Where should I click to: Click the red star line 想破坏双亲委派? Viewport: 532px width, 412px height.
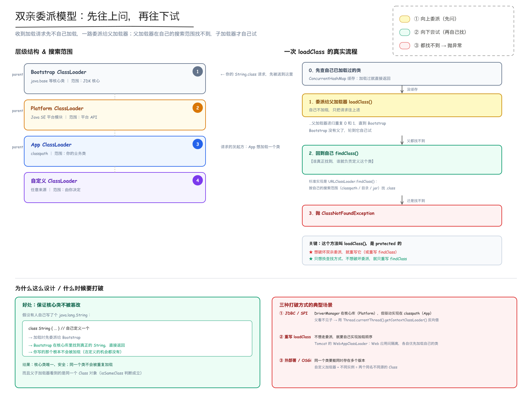pyautogui.click(x=353, y=252)
